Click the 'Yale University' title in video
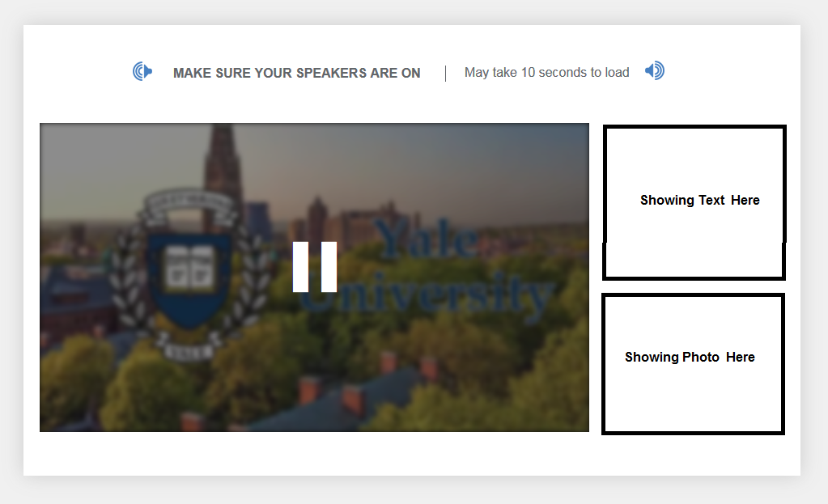This screenshot has height=504, width=828. click(x=427, y=269)
